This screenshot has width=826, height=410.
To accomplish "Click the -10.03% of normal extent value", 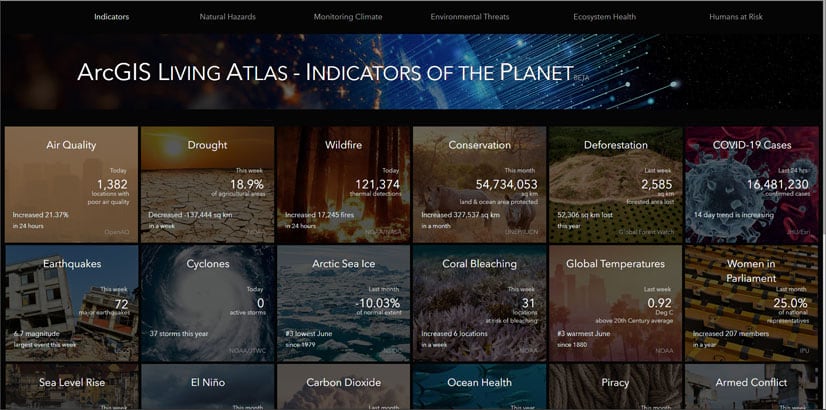I will pos(377,304).
